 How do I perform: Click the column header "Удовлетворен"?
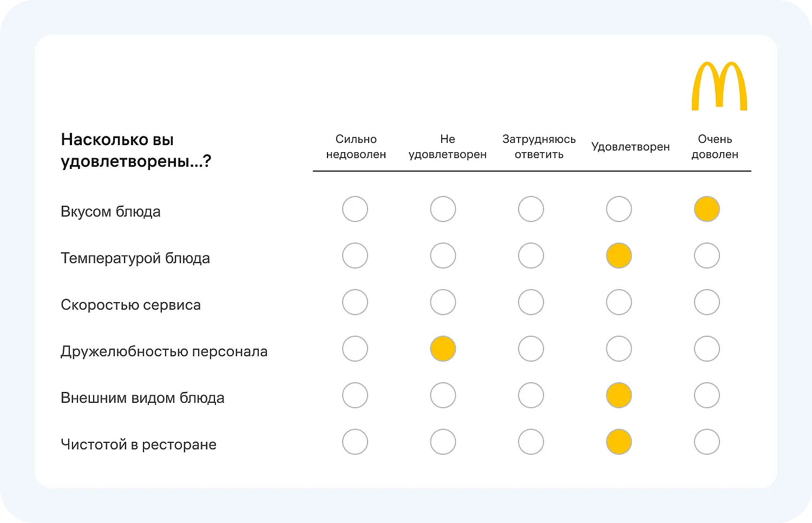pos(631,146)
